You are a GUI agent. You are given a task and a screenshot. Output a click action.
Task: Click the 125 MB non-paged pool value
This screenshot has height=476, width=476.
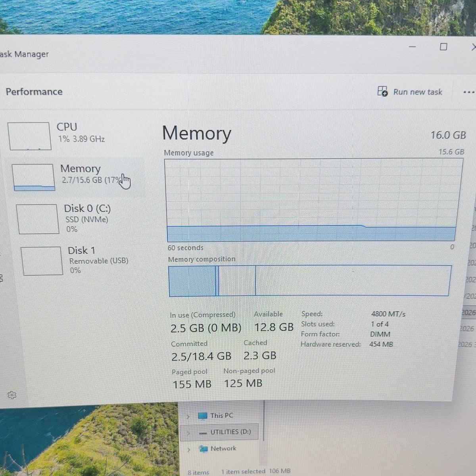(243, 383)
